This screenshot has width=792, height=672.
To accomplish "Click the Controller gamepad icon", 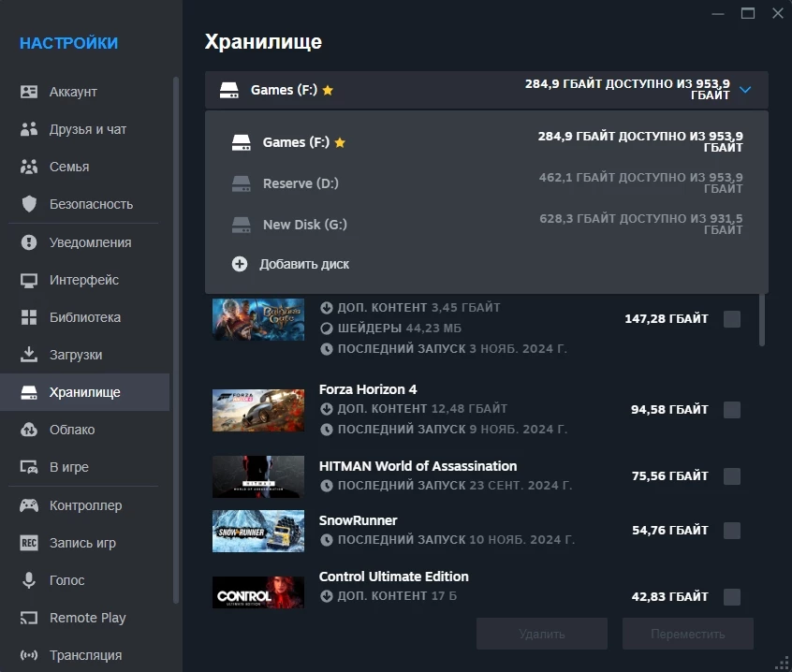I will [x=29, y=505].
